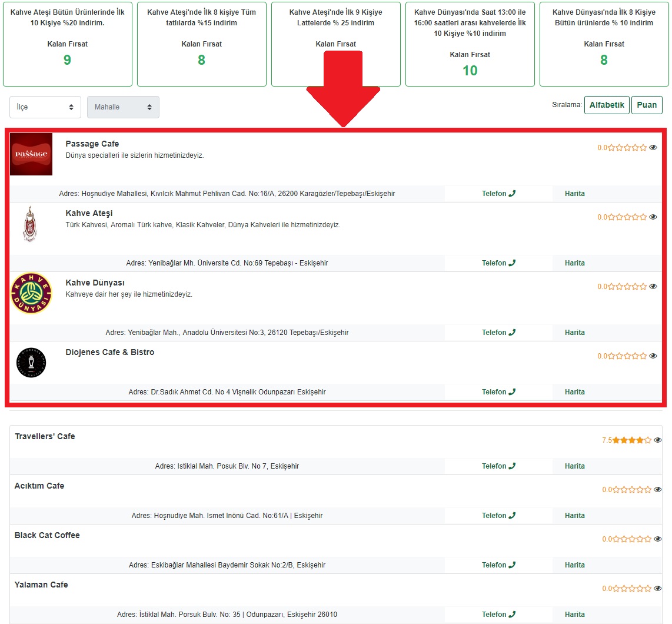Viewport: 672px width, 624px height.
Task: Click Telefon for Yalaman Cafe
Action: click(x=498, y=615)
